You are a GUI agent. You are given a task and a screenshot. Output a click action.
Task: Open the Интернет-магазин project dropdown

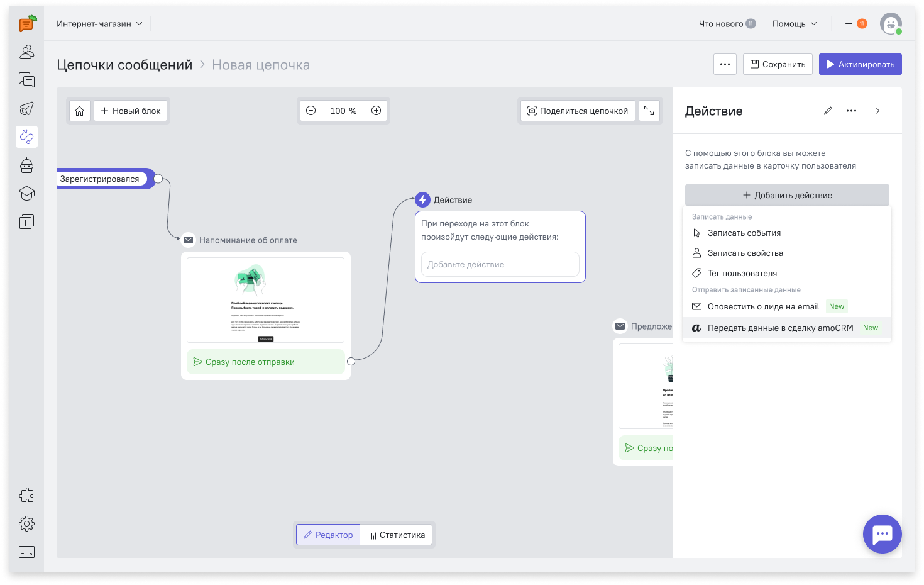(x=99, y=24)
